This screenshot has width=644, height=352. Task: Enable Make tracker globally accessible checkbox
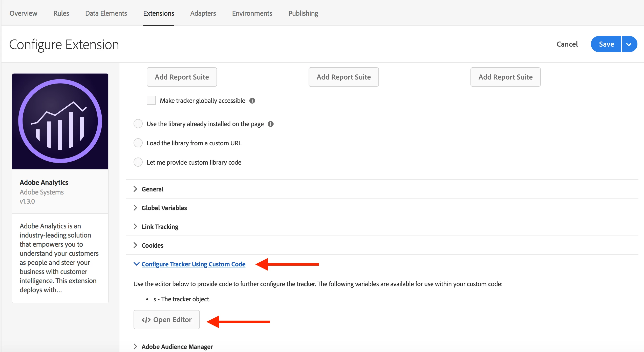[151, 101]
